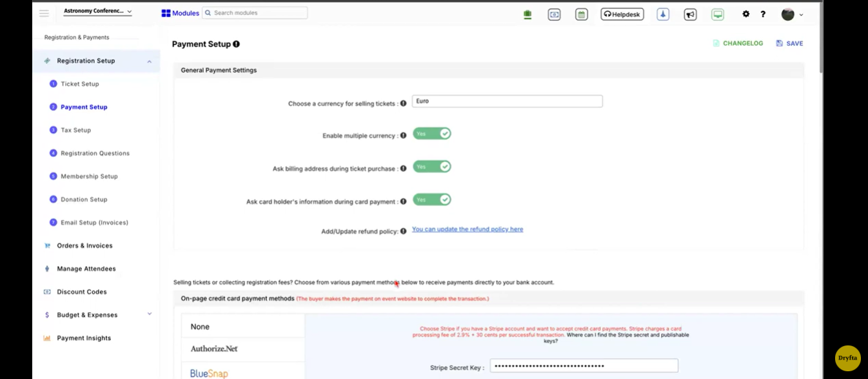Click the question mark help icon
The height and width of the screenshot is (379, 868).
click(x=764, y=14)
